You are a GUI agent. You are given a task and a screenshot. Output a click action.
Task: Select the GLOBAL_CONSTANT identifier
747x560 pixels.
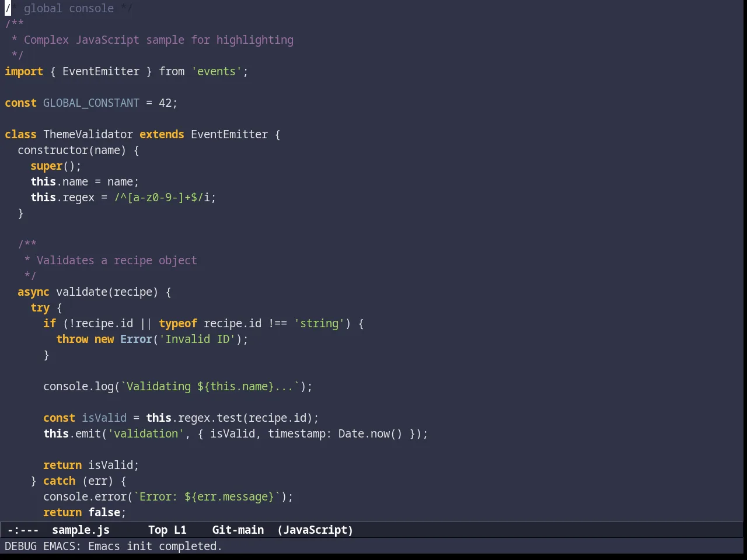click(91, 103)
